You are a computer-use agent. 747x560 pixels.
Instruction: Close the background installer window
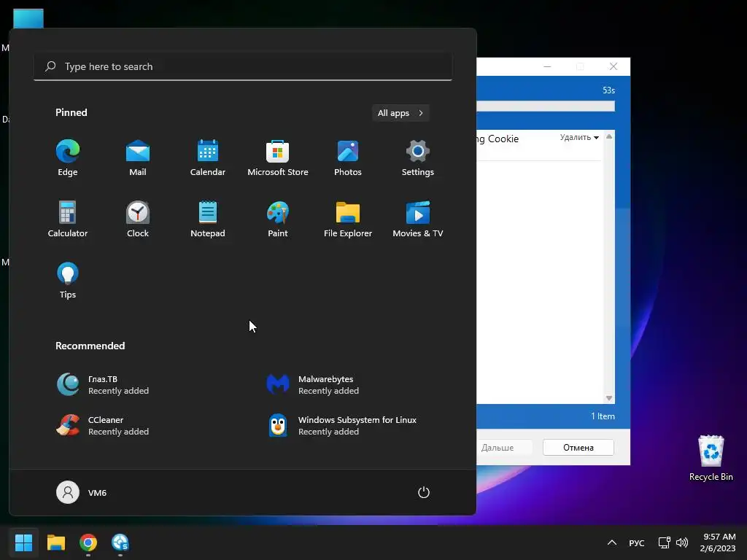tap(613, 66)
